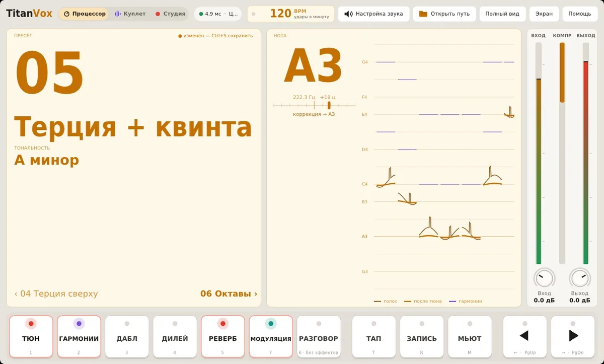This screenshot has width=604, height=364.
Task: Click the right arrow next preset pad
Action: point(573,337)
